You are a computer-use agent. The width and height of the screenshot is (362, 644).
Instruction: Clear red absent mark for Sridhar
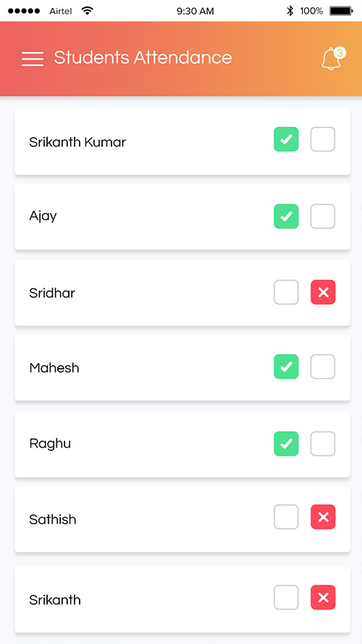[x=323, y=292]
